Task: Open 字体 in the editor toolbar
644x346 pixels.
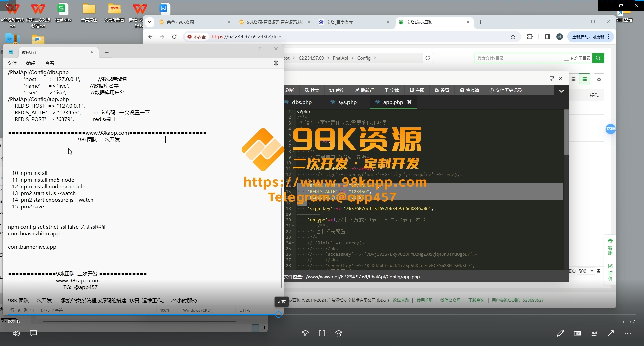Action: pyautogui.click(x=392, y=90)
